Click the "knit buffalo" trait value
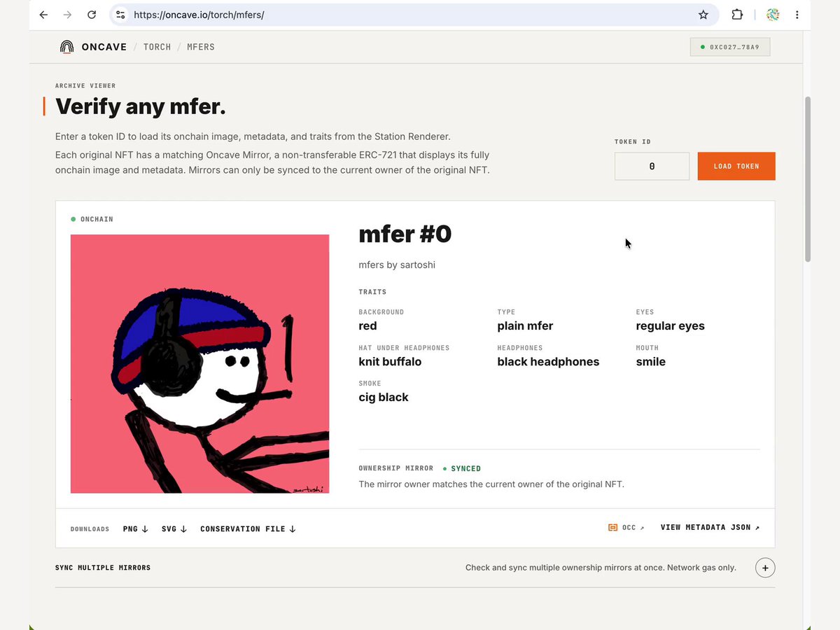 [390, 362]
